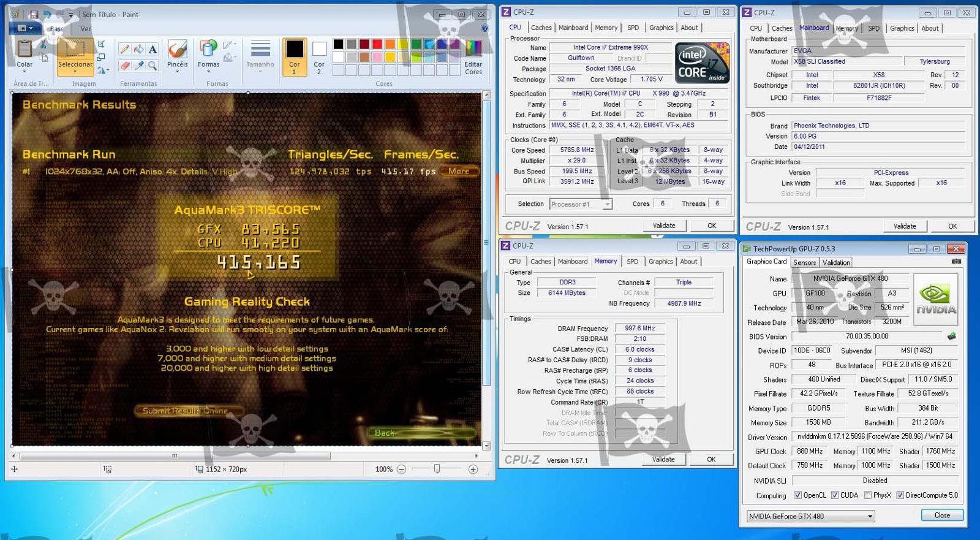The width and height of the screenshot is (980, 540).
Task: Click the GPU-Z BIOS save chip icon
Action: coord(951,336)
